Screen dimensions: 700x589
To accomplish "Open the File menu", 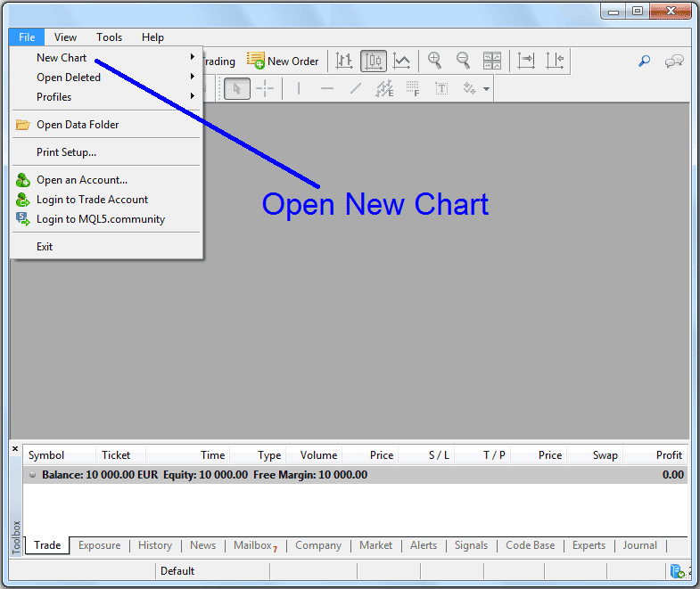I will pos(27,37).
